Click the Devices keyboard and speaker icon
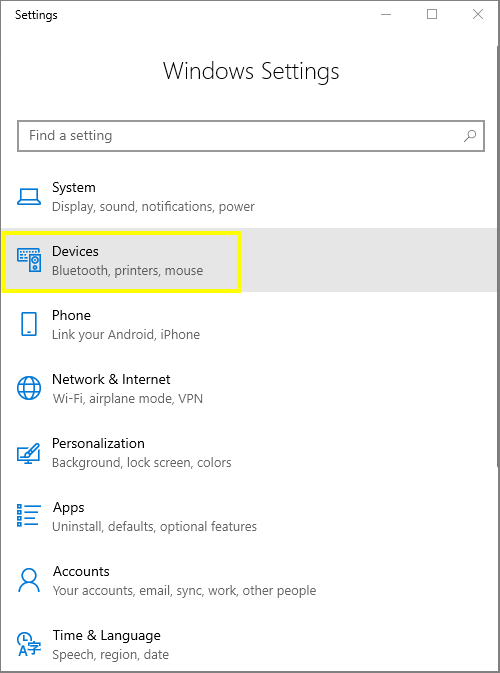500x673 pixels. click(x=29, y=260)
